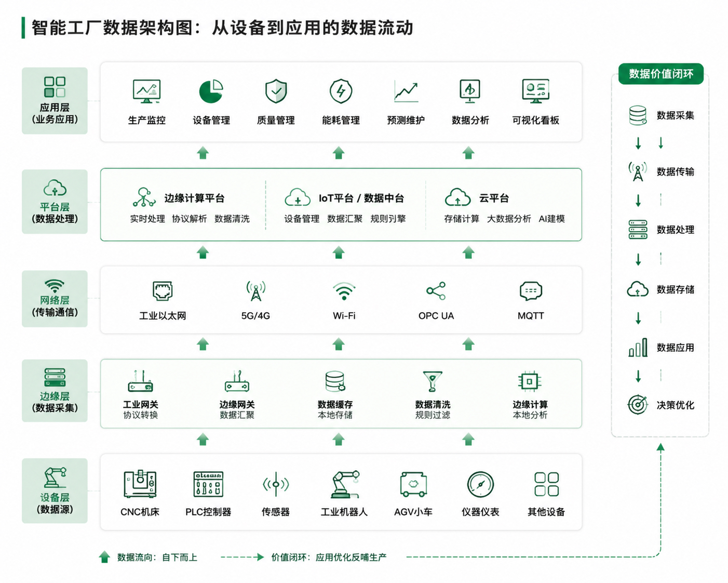Click the 数据处理 server stack icon
The image size is (728, 583).
coord(638,230)
